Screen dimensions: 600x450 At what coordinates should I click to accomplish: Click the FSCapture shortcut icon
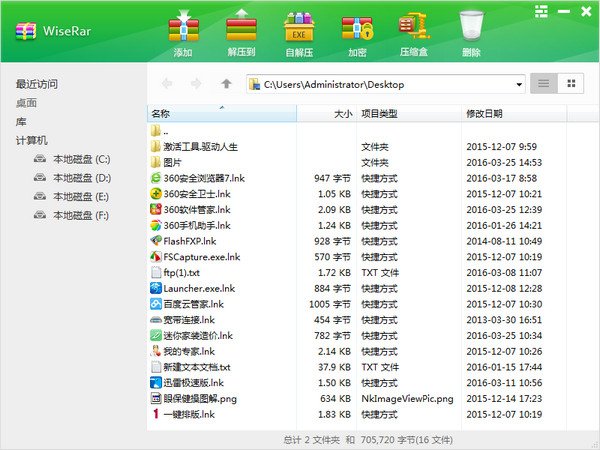point(156,256)
